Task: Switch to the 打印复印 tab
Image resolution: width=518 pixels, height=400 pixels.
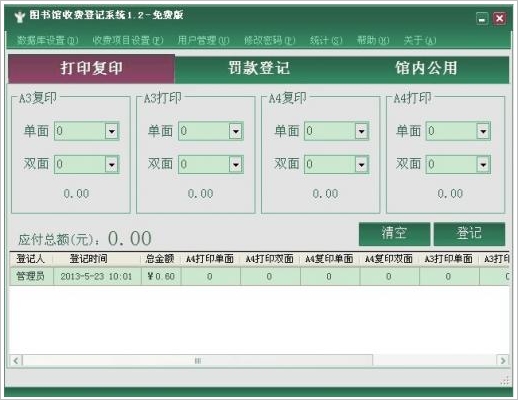Action: pyautogui.click(x=91, y=69)
